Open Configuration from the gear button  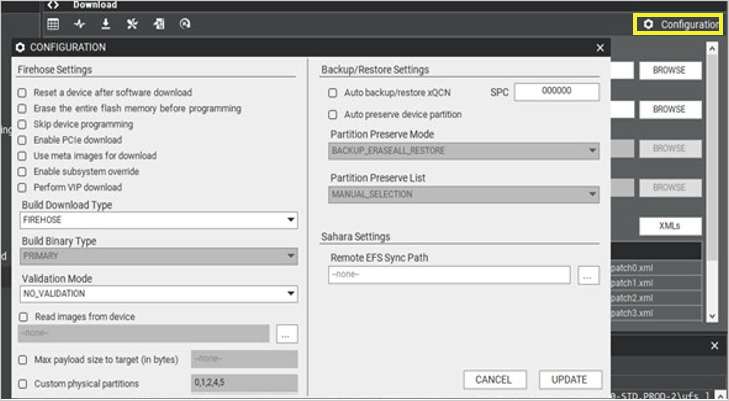tap(678, 24)
